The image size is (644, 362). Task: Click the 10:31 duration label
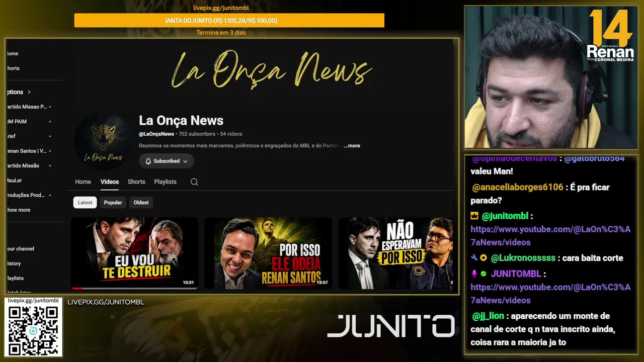coord(188,283)
